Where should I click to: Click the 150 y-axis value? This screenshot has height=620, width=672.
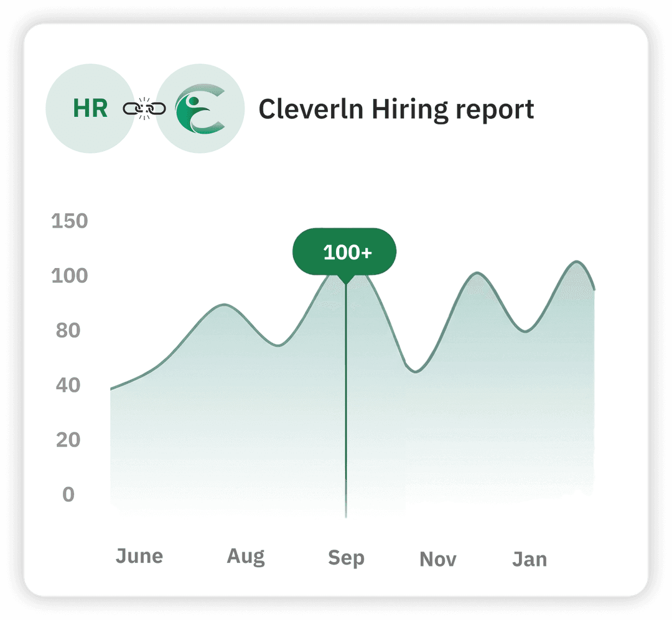(70, 221)
